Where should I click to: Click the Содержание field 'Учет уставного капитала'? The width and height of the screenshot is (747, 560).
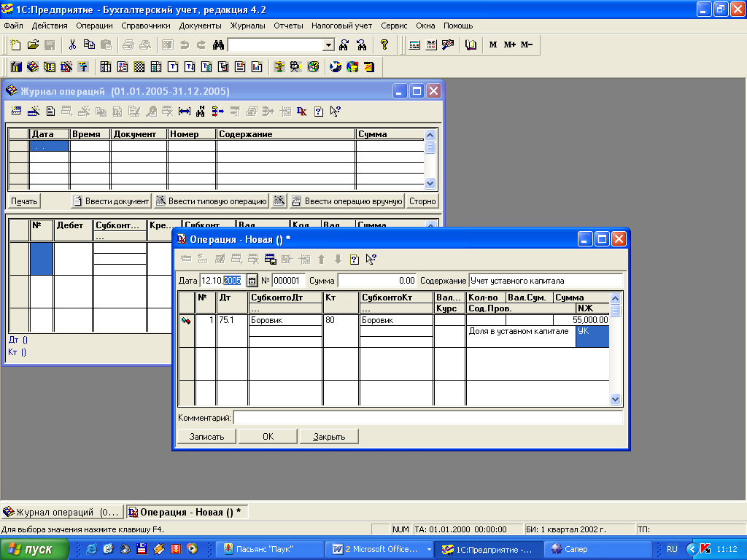click(546, 281)
